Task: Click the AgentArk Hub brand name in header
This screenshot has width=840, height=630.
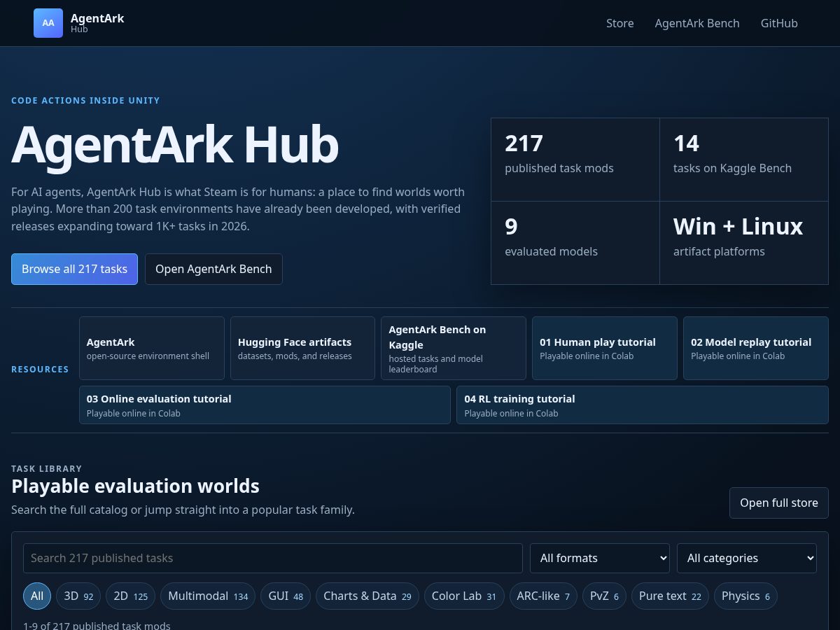Action: click(x=97, y=23)
